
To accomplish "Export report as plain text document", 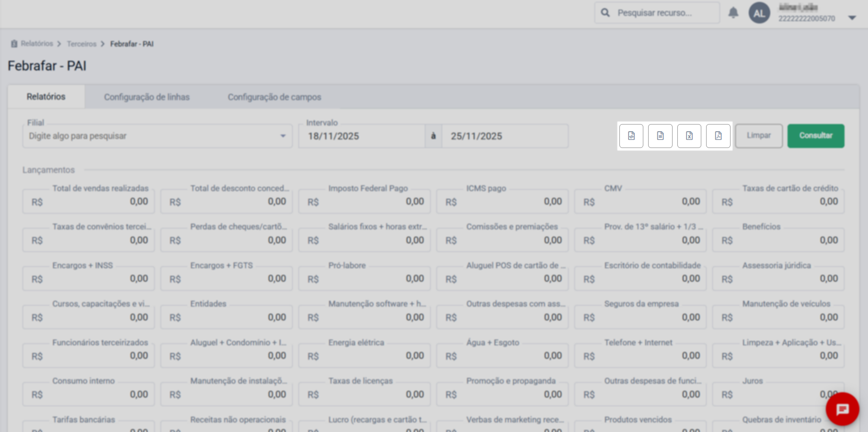I will [660, 136].
